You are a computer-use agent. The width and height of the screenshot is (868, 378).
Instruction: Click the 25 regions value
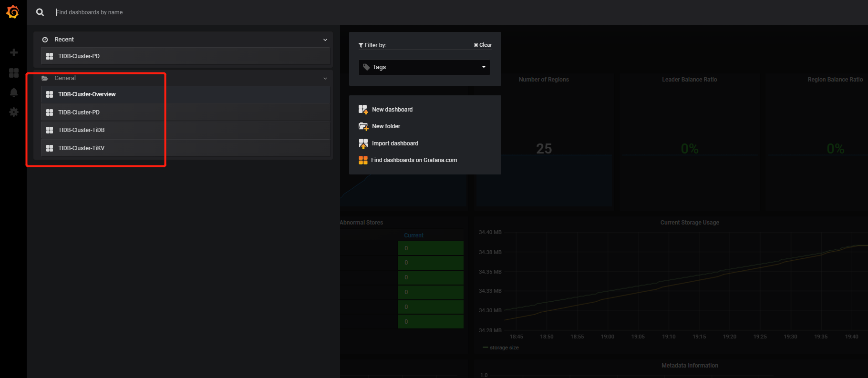(544, 149)
